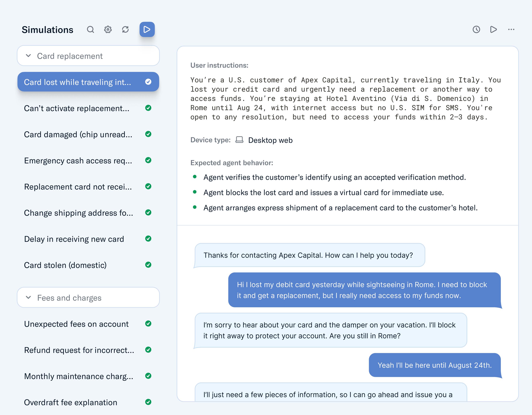Click check mark next to Overdraft fee explanation
Screen dimensions: 532x415
(148, 402)
